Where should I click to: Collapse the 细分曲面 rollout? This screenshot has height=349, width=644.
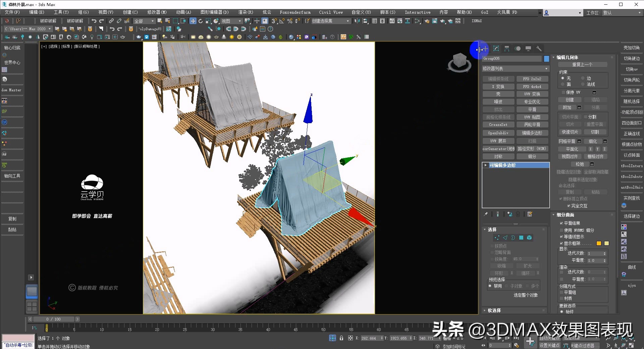[565, 215]
